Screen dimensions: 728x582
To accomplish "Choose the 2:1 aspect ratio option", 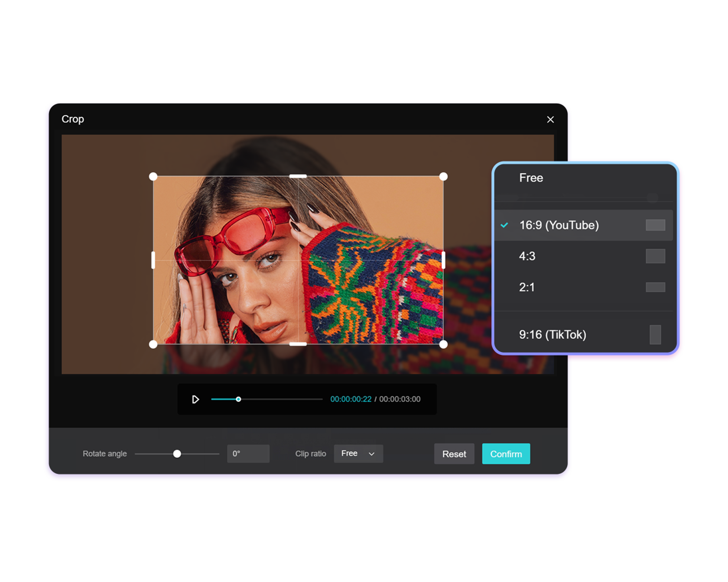I will click(526, 287).
